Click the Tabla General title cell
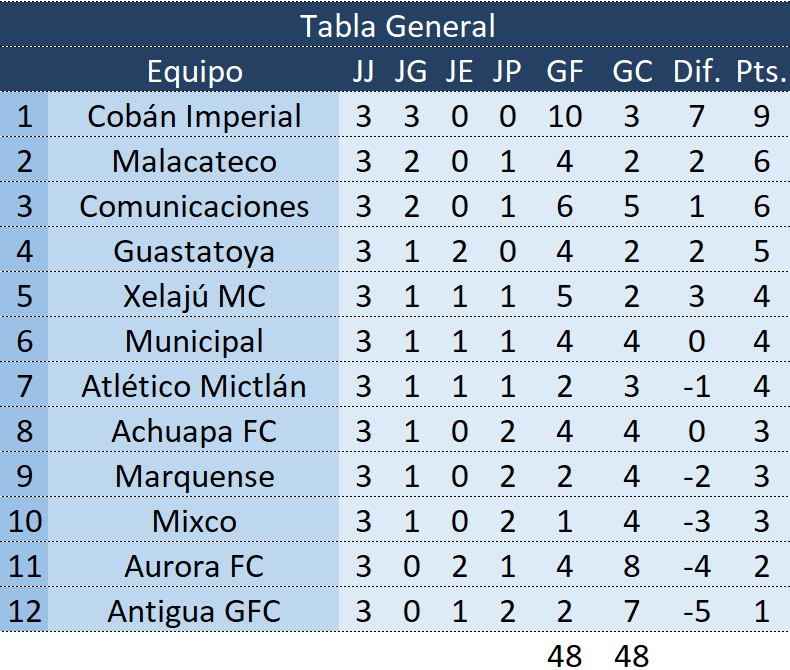 click(397, 25)
